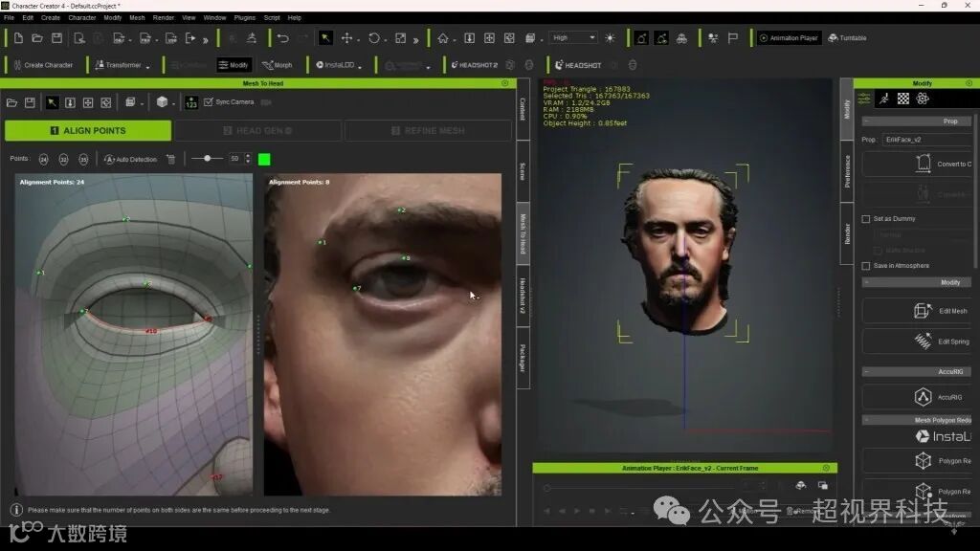Open the checkerboard texture tab in Modify panel

[903, 99]
